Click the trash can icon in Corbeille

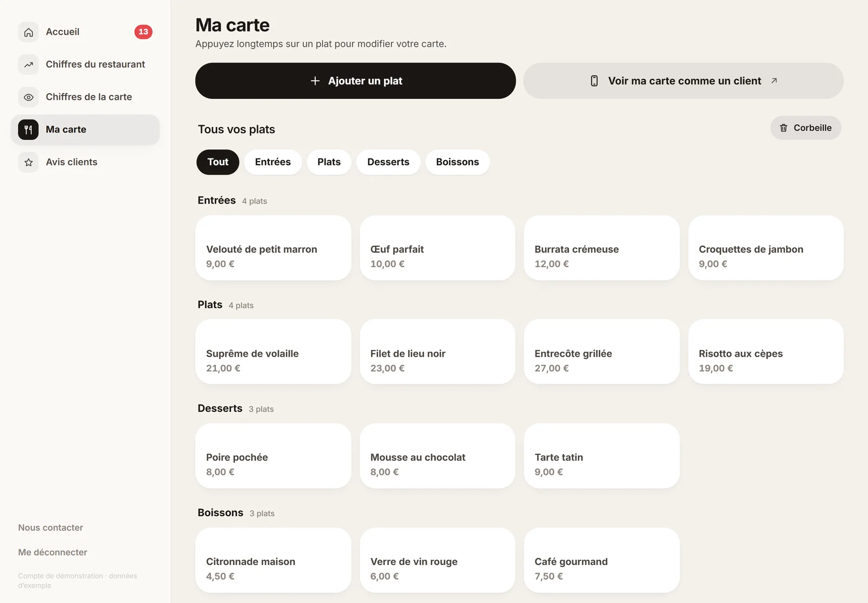click(783, 128)
